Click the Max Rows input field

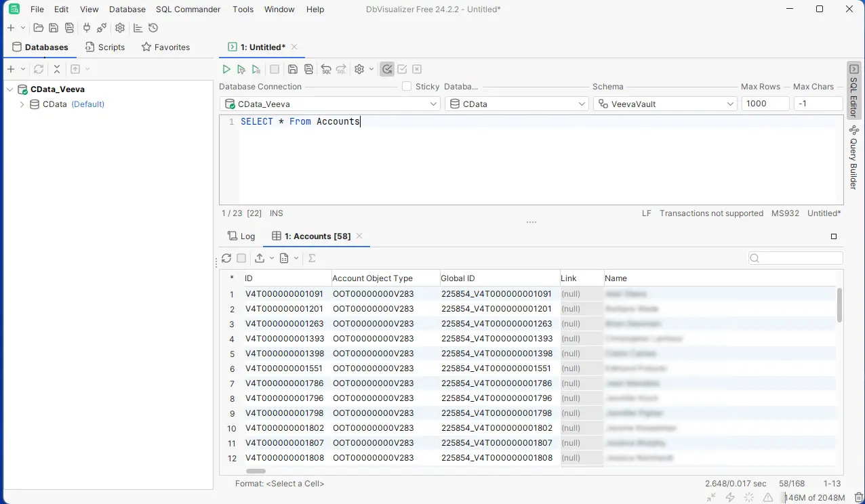point(765,104)
